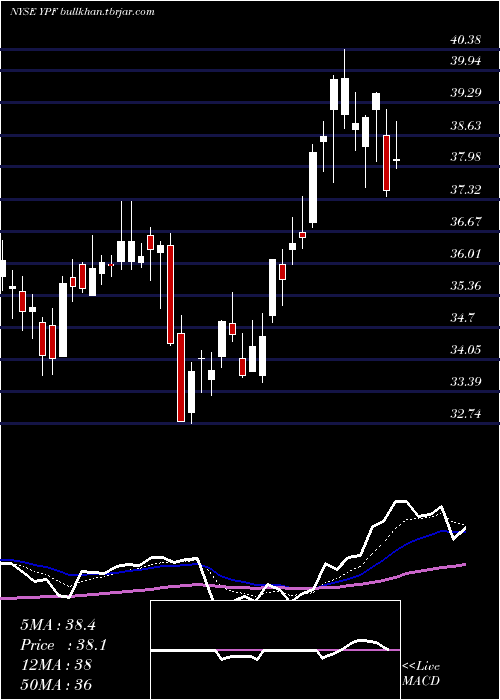Click the 12MA : 38 value
500x700 pixels.
[x=56, y=665]
